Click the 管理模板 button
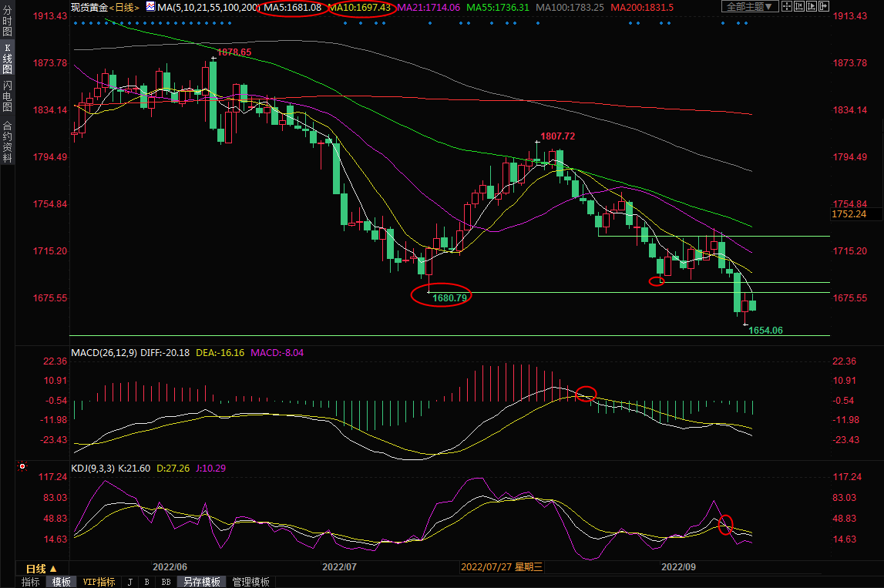This screenshot has width=884, height=588. (x=251, y=582)
